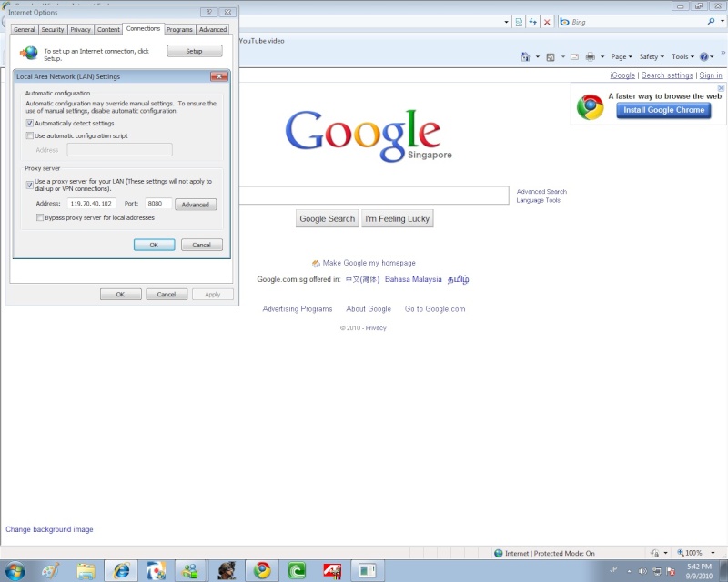Viewport: 728px width, 582px height.
Task: Open the Safety menu dropdown
Action: tap(652, 56)
